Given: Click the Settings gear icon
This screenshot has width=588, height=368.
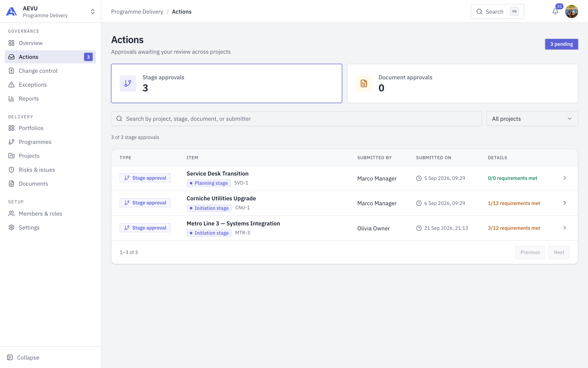Looking at the screenshot, I should click(11, 228).
